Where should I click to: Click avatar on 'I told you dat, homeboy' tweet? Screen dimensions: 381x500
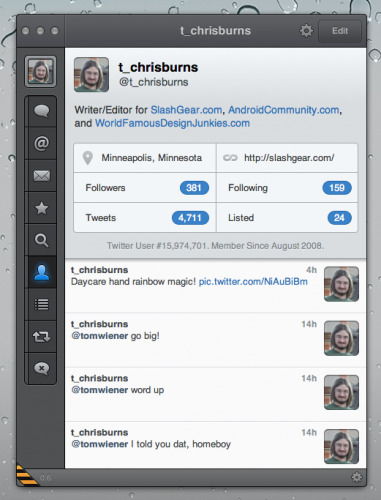[341, 446]
